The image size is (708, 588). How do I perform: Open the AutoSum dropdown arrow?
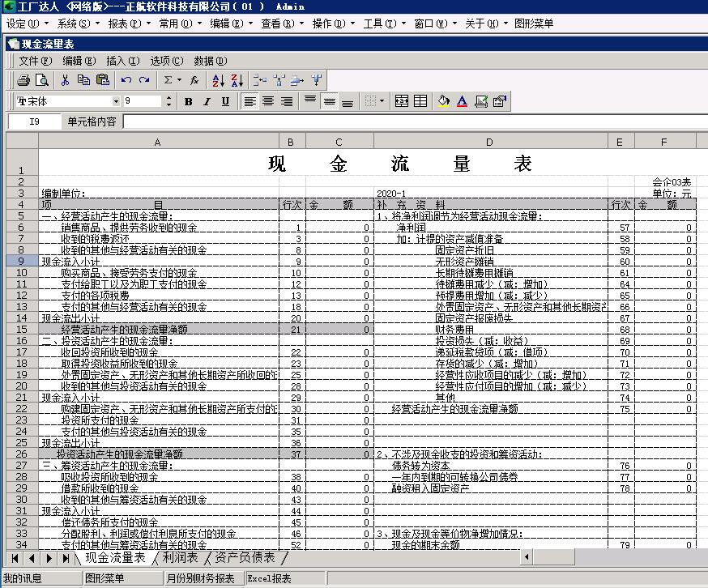[x=179, y=80]
